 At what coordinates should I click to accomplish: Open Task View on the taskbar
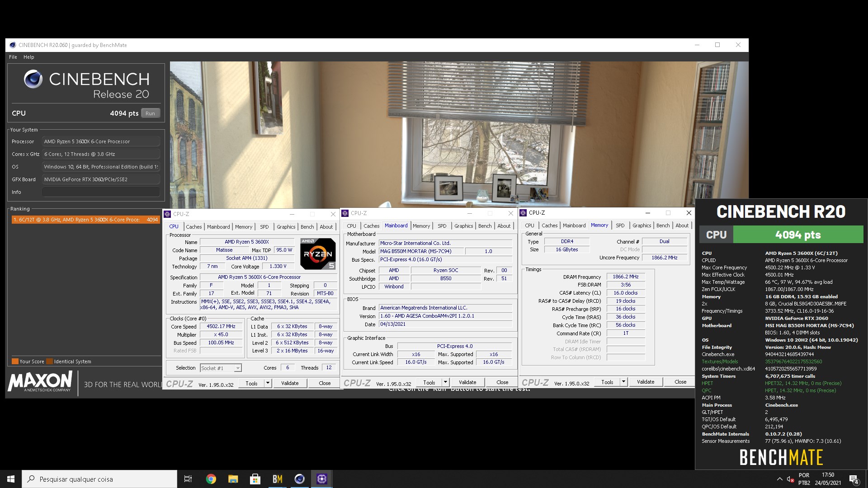pyautogui.click(x=188, y=479)
